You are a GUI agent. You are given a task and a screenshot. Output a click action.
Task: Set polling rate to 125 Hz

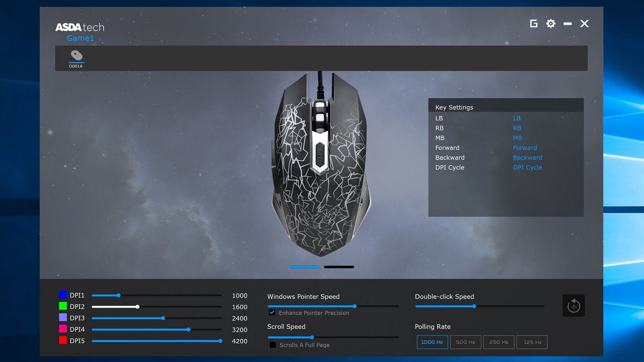coord(532,342)
